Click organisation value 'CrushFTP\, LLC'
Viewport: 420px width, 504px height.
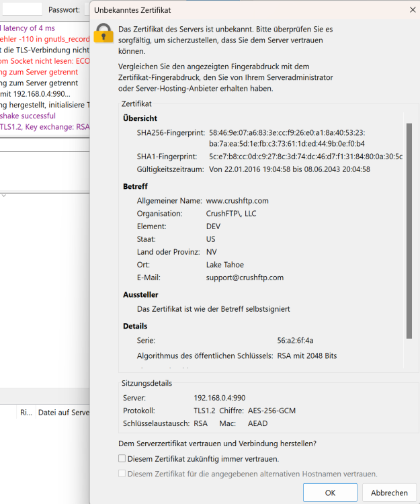(x=231, y=214)
